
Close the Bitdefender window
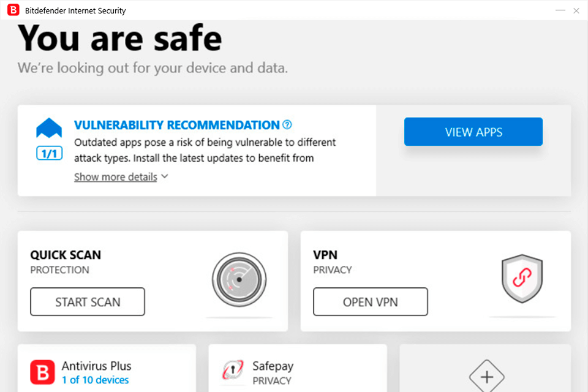click(576, 10)
